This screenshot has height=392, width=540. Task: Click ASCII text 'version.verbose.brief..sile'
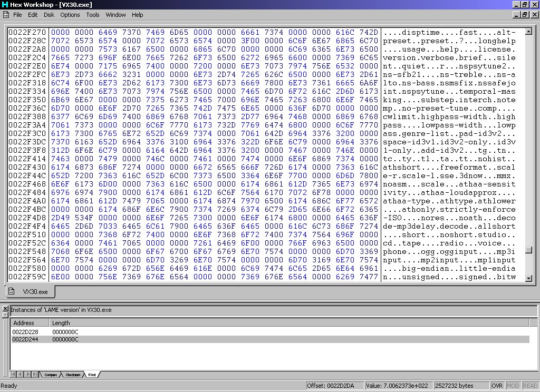pos(449,57)
